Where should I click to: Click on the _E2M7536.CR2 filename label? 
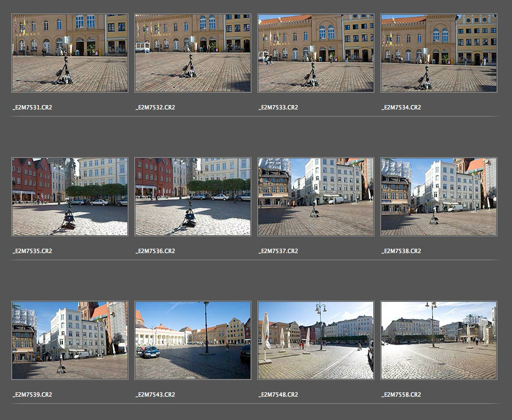pyautogui.click(x=155, y=251)
